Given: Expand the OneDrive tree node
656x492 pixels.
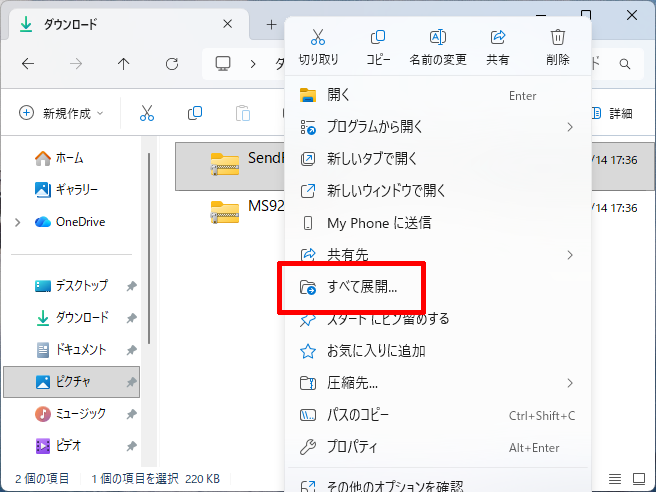Looking at the screenshot, I should click(17, 222).
